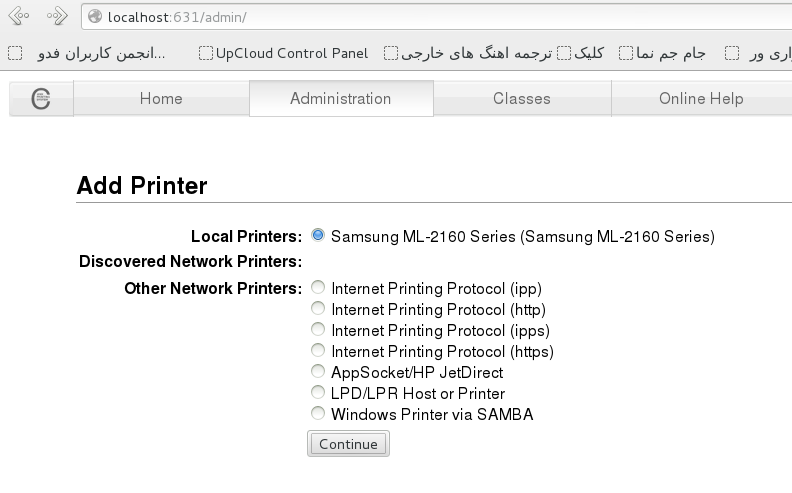Select Samsung ML-2160 Series local printer

click(x=318, y=236)
